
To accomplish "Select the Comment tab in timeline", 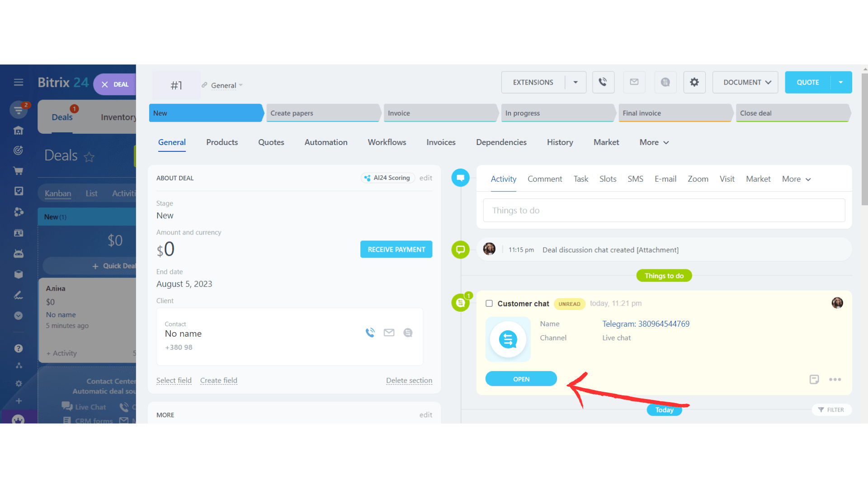I will click(545, 179).
